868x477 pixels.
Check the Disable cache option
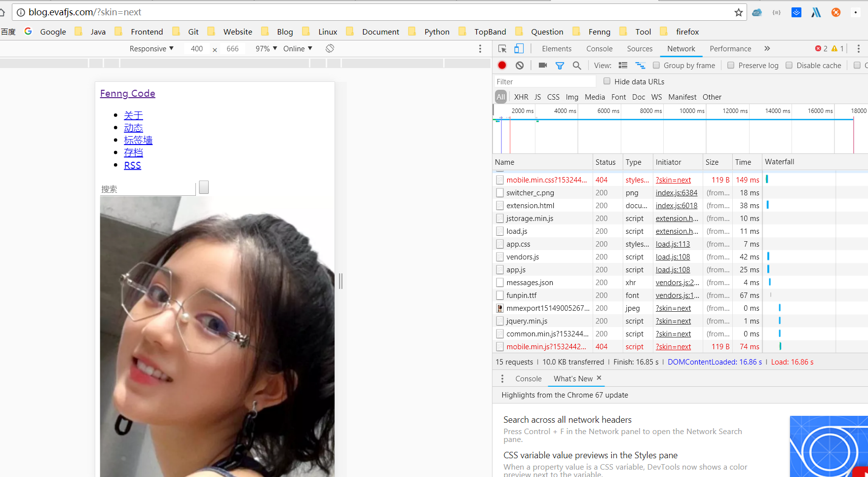coord(789,65)
